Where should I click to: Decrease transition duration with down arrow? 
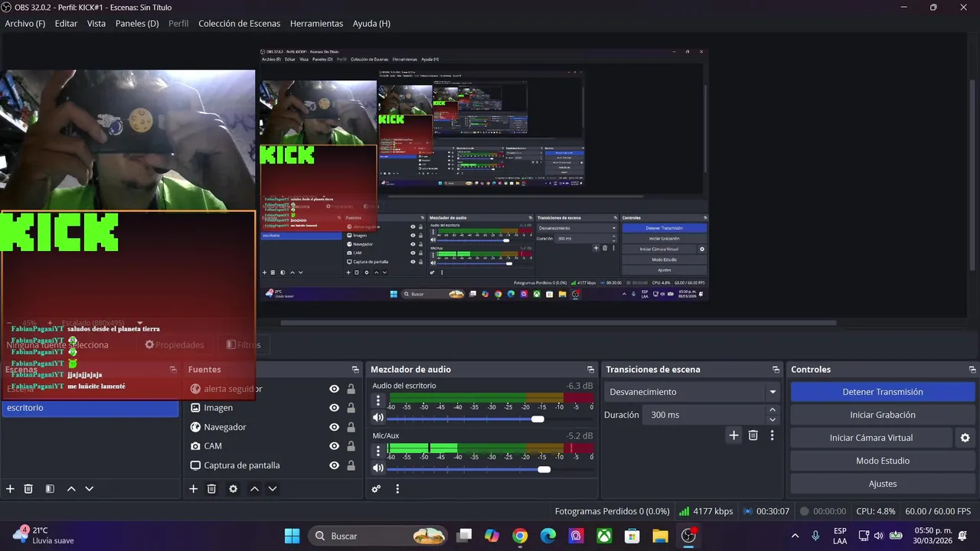tap(772, 420)
